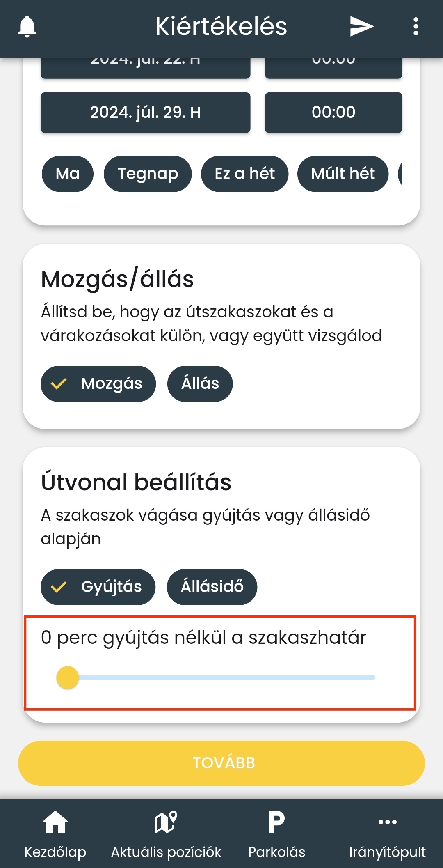Open Aktuális pozíciók map icon
Screen dimensions: 443x868
(x=166, y=822)
